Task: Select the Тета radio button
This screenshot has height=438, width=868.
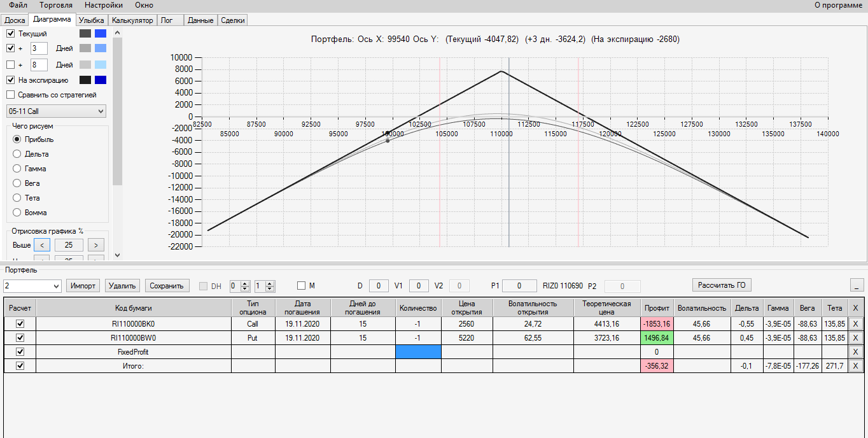Action: [x=17, y=198]
